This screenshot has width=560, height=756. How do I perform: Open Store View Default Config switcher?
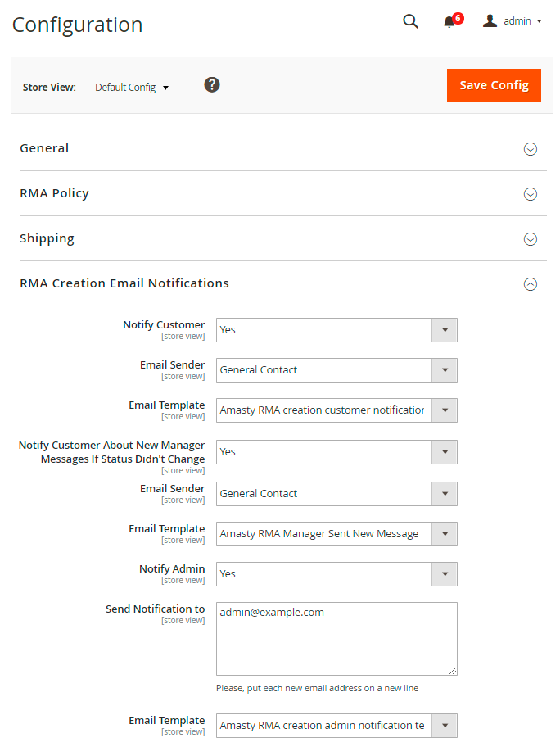pos(132,88)
